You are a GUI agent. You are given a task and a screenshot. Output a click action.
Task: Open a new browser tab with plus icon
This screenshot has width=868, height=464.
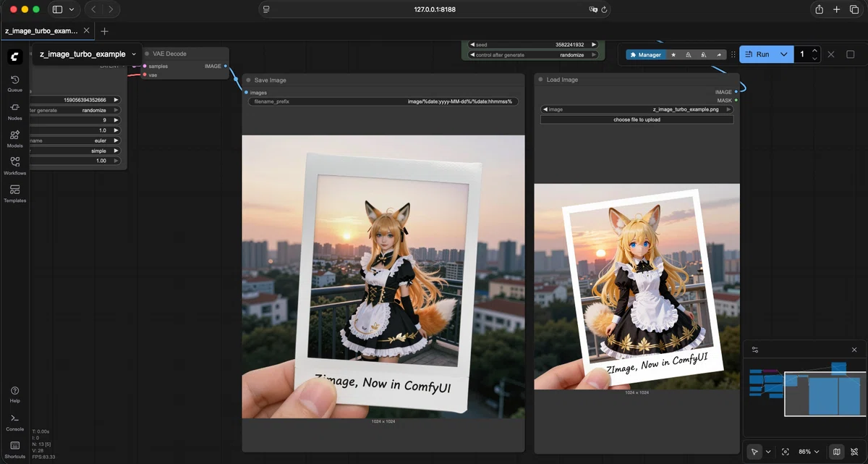pos(836,9)
